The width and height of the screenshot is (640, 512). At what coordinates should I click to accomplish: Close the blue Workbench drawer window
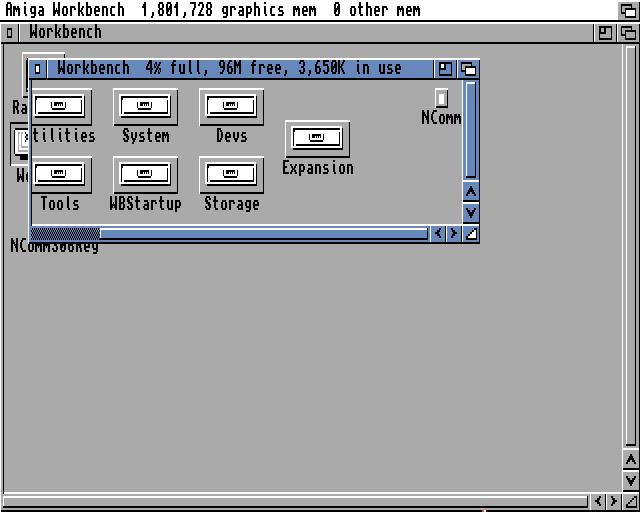tap(38, 69)
